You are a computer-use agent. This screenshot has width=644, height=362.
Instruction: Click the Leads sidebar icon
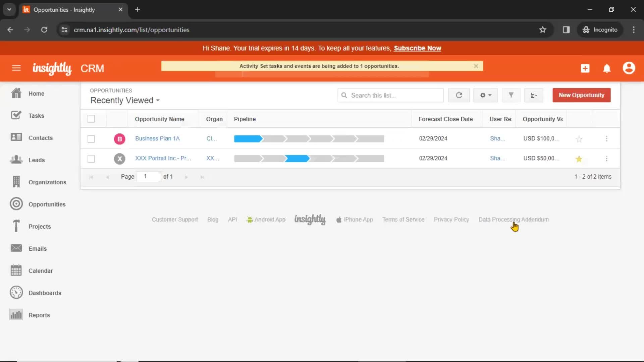[x=16, y=160]
